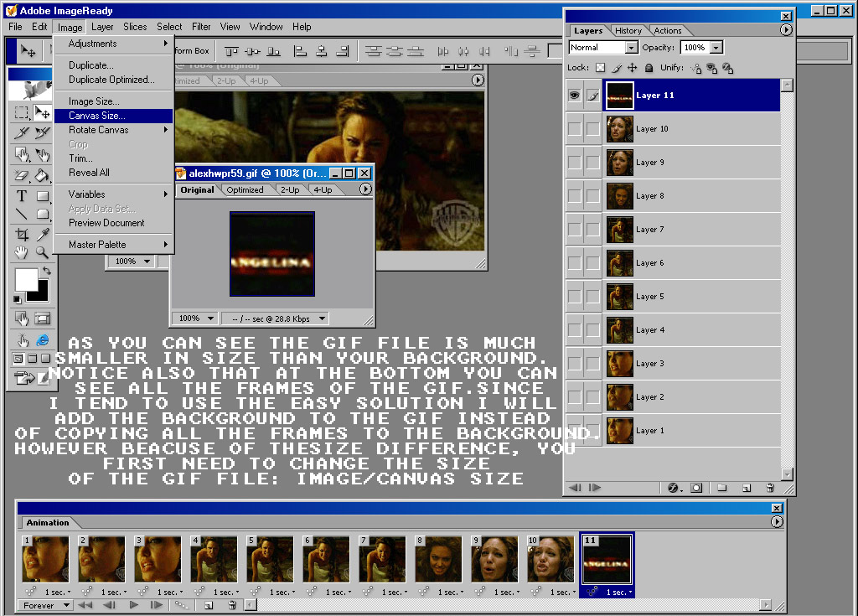Image resolution: width=858 pixels, height=616 pixels.
Task: Open the Opacity 100% dropdown arrow
Action: click(x=716, y=48)
